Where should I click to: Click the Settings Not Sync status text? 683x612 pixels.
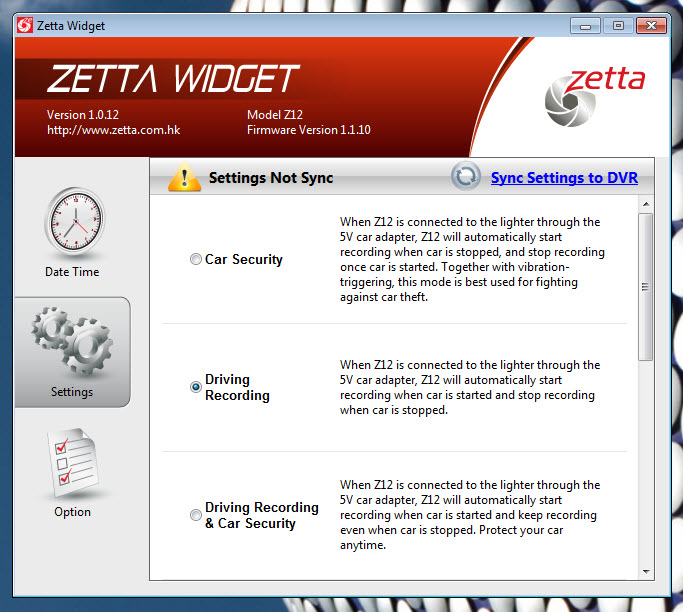[x=271, y=178]
